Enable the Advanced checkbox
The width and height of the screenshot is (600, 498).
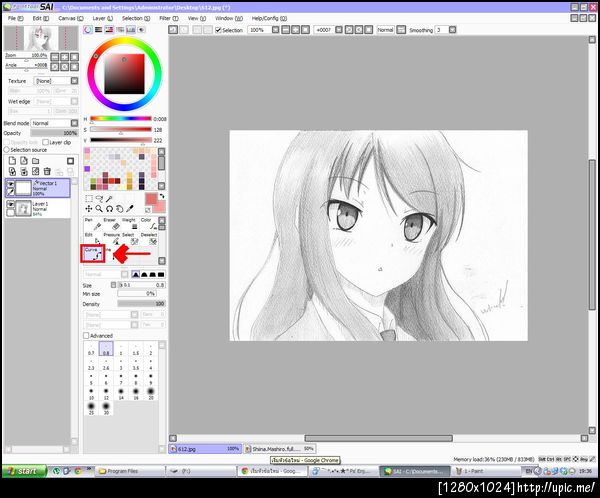[x=86, y=336]
